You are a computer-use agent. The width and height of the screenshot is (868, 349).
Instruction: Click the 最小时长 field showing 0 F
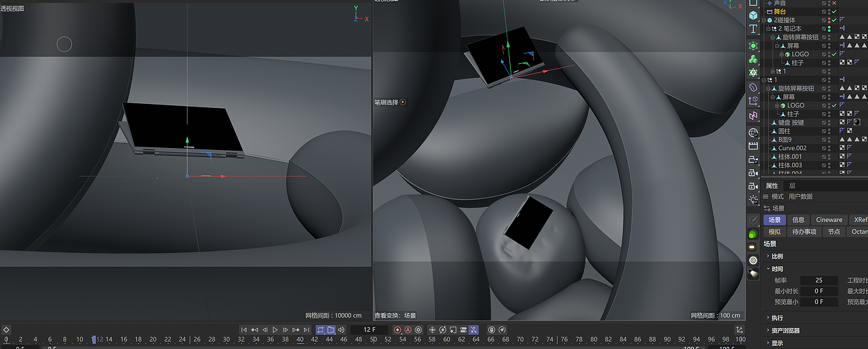click(819, 291)
